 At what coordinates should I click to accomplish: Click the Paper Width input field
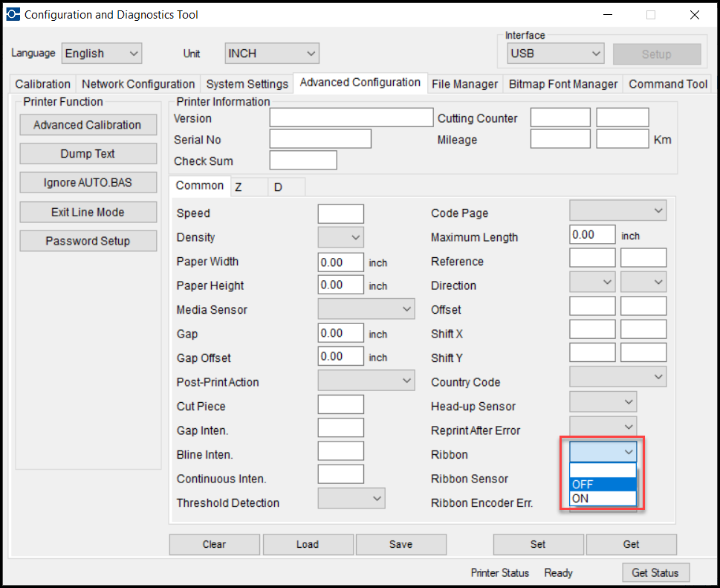click(x=340, y=262)
